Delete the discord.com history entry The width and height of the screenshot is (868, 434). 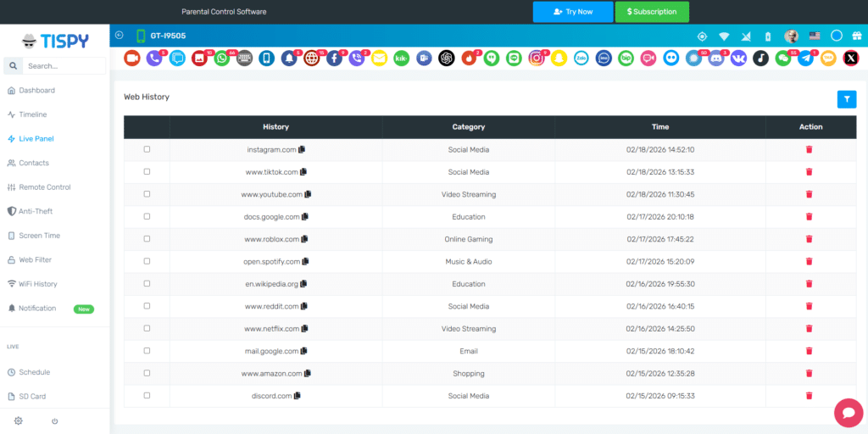click(x=810, y=396)
